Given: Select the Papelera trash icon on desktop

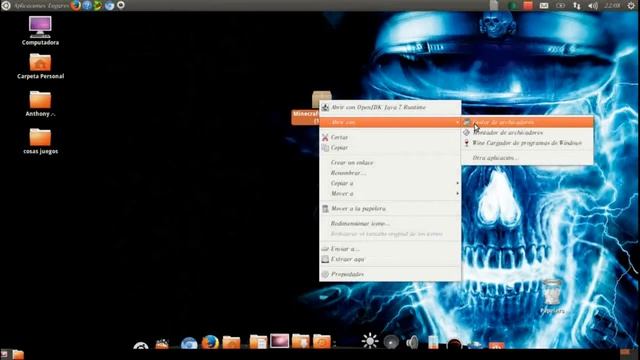Looking at the screenshot, I should tap(552, 296).
